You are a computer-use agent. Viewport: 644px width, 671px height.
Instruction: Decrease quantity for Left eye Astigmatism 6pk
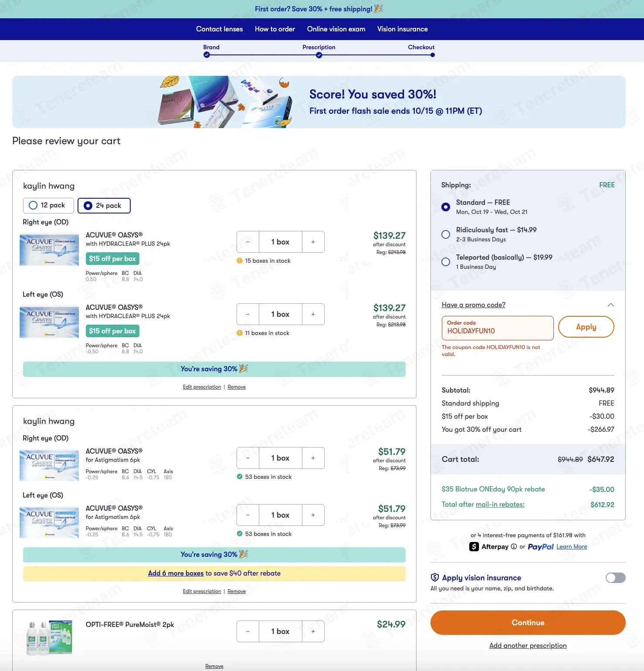coord(248,515)
